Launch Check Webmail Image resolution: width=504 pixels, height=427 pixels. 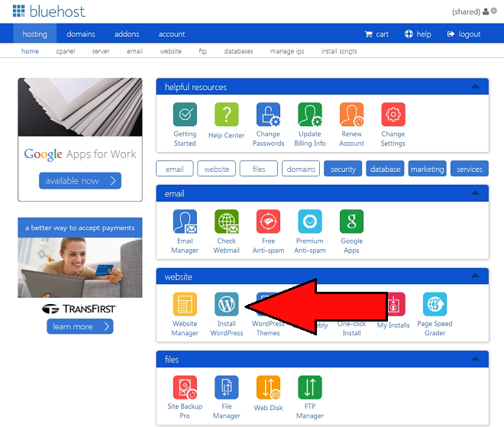coord(226,222)
